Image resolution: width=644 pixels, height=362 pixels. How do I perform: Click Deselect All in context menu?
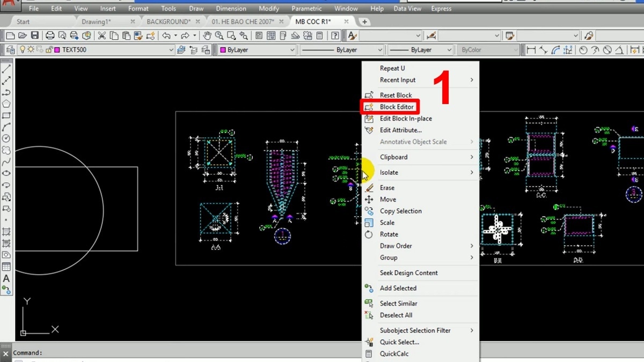[396, 315]
